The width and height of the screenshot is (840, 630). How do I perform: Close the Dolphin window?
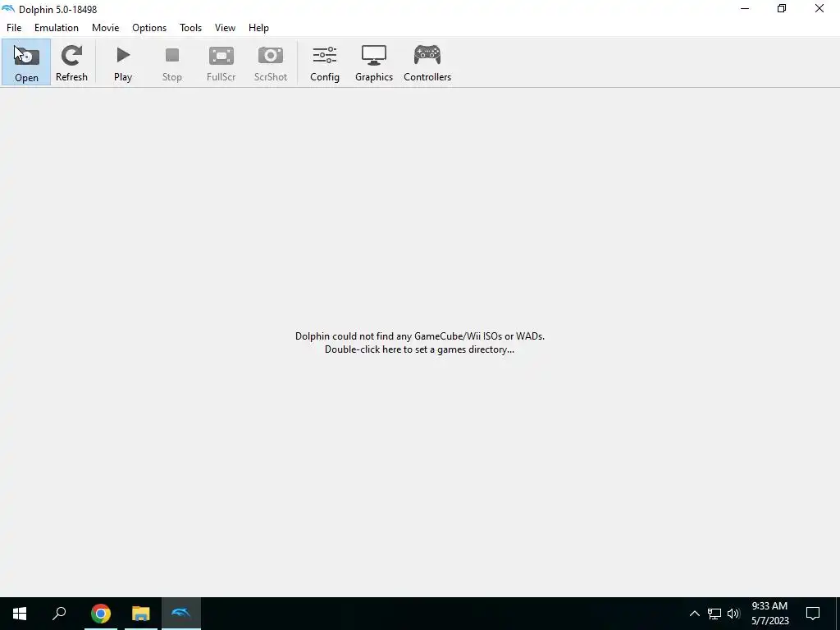coord(819,8)
